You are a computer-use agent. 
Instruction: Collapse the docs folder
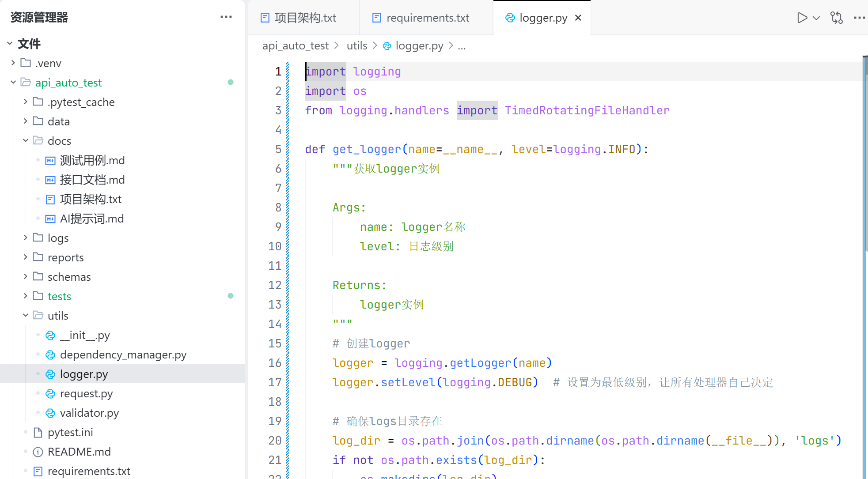pos(26,140)
